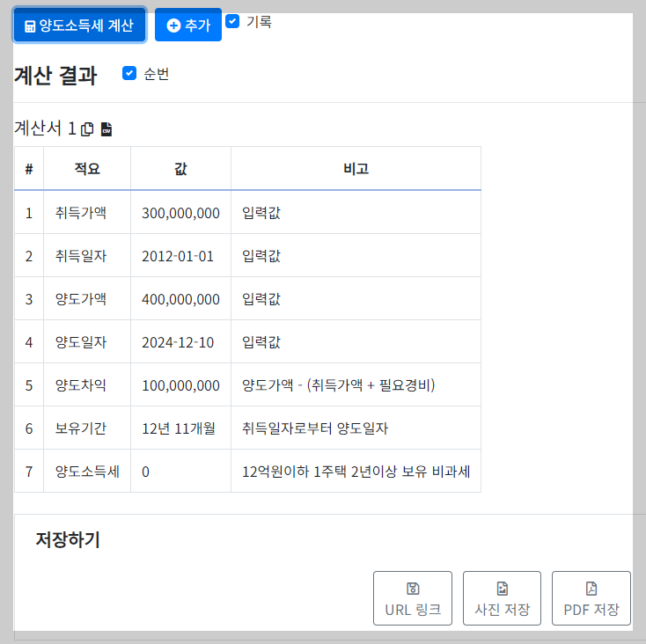Click the 적요 column header
The width and height of the screenshot is (646, 644).
tap(87, 168)
